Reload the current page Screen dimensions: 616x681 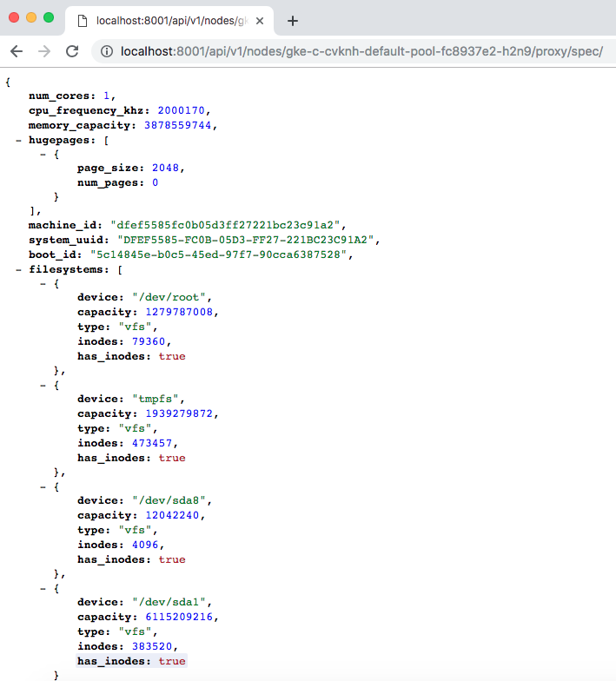72,51
